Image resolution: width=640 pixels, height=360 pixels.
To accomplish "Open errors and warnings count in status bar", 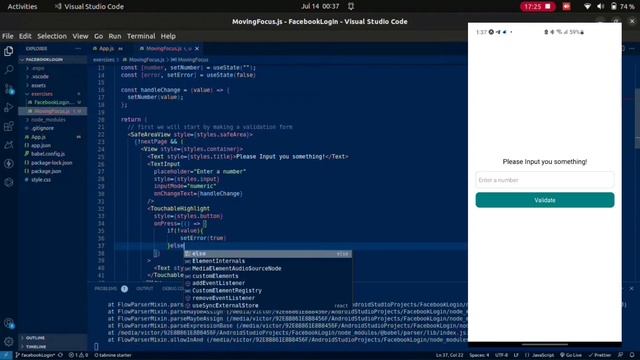I will (78, 355).
